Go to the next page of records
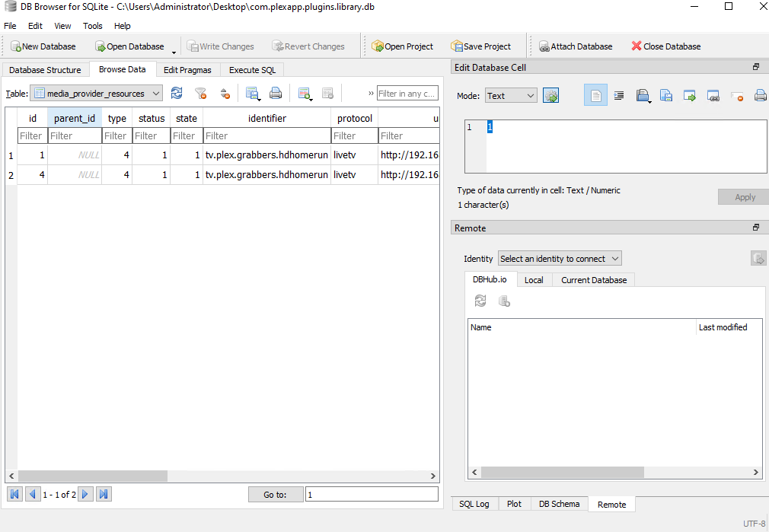This screenshot has width=769, height=532. click(x=85, y=494)
